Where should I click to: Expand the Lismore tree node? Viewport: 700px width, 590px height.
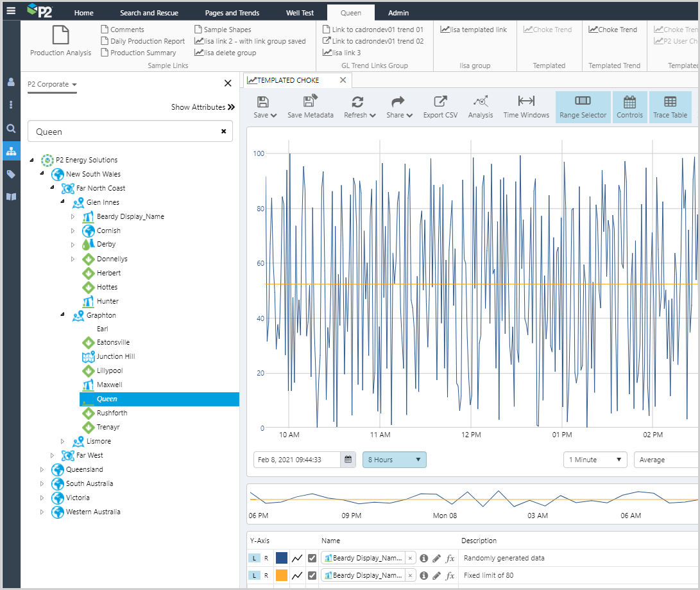click(62, 441)
